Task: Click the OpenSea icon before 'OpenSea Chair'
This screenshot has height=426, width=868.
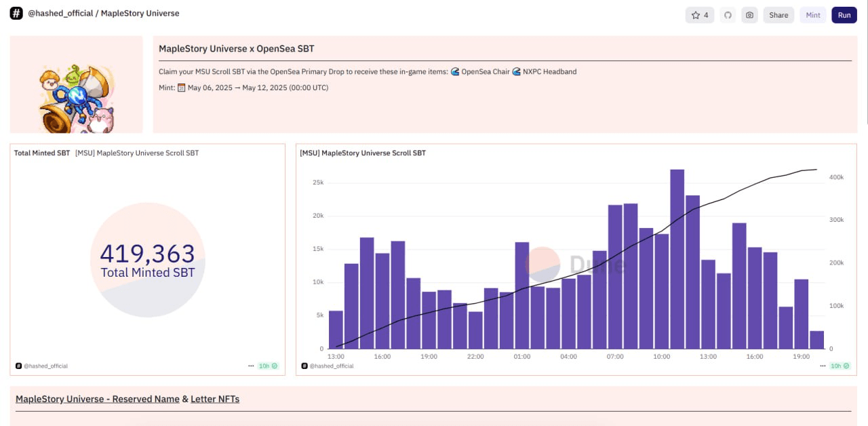Action: 455,71
